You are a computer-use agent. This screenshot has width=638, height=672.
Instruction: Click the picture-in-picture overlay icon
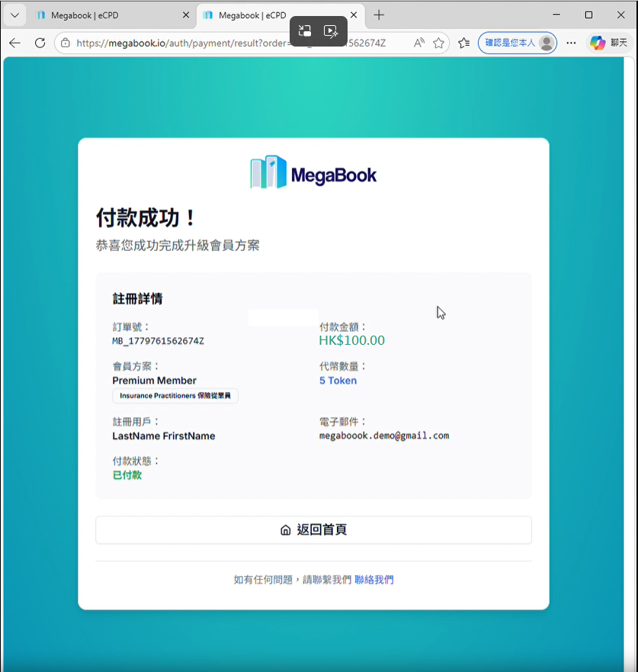[x=305, y=31]
